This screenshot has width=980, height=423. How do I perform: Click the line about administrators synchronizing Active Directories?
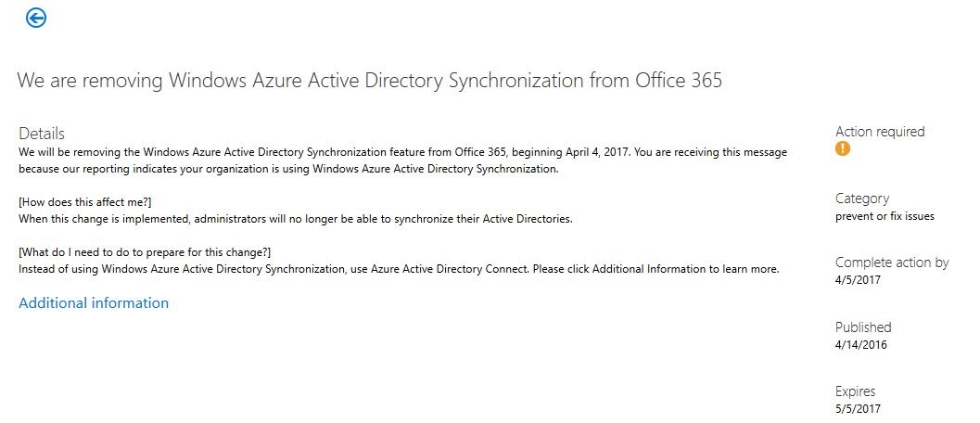coord(296,219)
